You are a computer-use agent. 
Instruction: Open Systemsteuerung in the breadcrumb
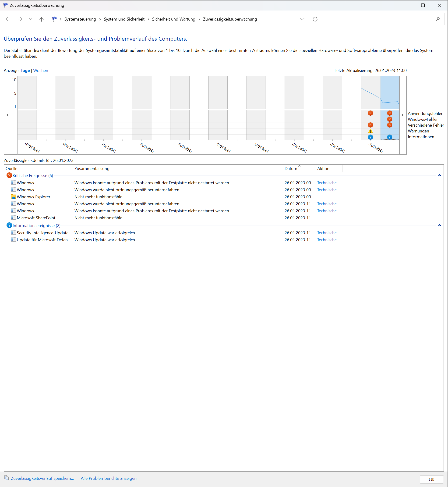click(x=80, y=19)
